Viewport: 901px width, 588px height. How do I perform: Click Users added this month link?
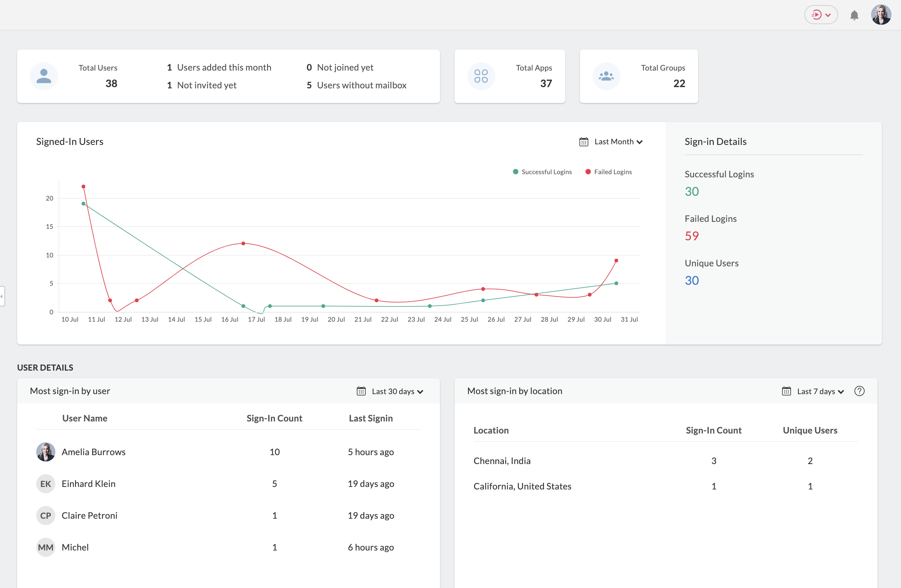tap(224, 67)
